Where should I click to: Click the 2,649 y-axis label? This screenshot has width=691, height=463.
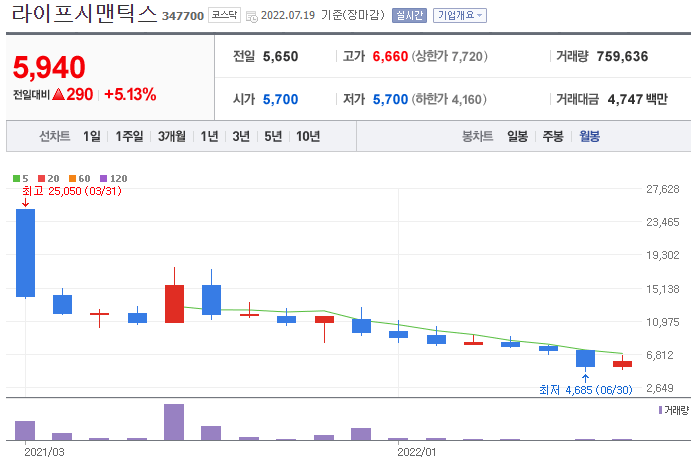tap(660, 388)
